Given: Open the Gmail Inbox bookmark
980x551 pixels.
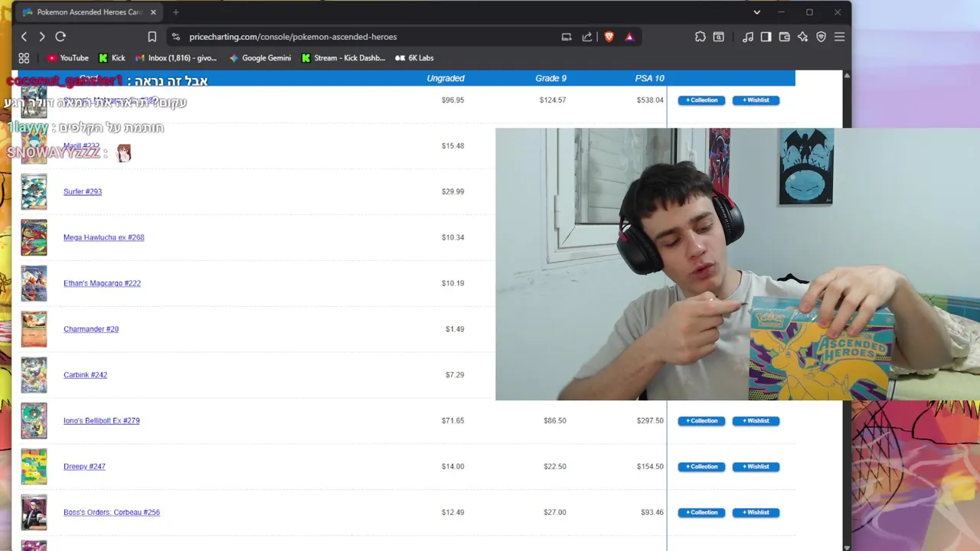Looking at the screenshot, I should click(x=176, y=58).
